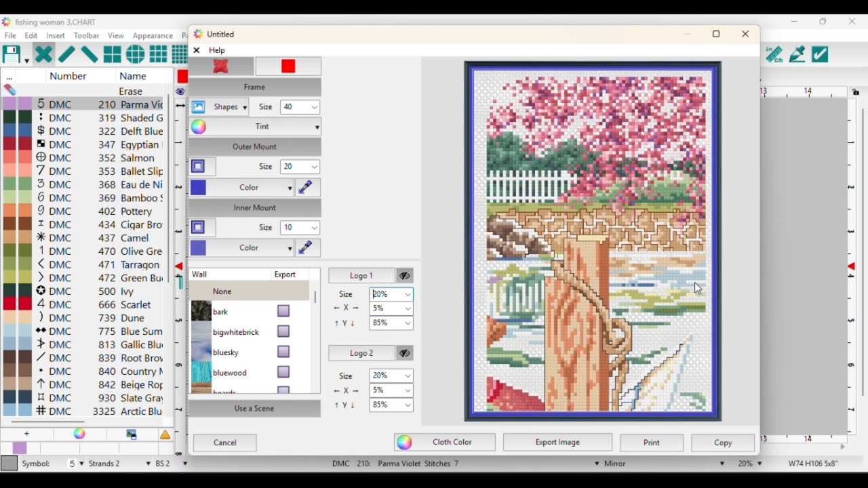The width and height of the screenshot is (868, 488).
Task: Click the red fabric frame icon button
Action: pos(221,66)
